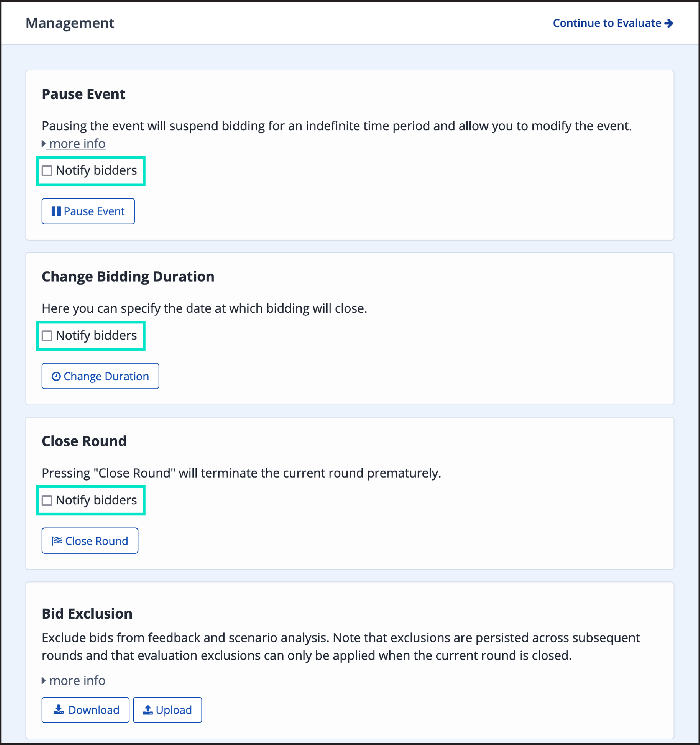Click the clock icon beside Change Duration
The image size is (700, 745).
56,376
